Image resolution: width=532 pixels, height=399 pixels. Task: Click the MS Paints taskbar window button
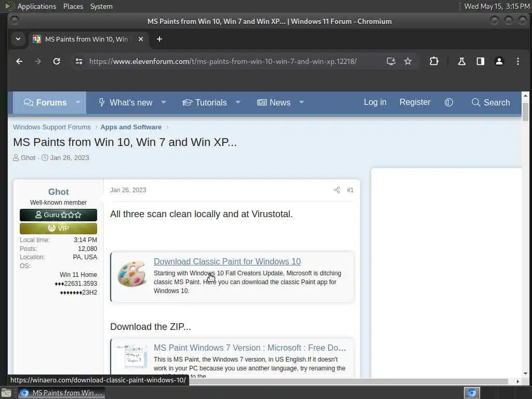tap(61, 393)
